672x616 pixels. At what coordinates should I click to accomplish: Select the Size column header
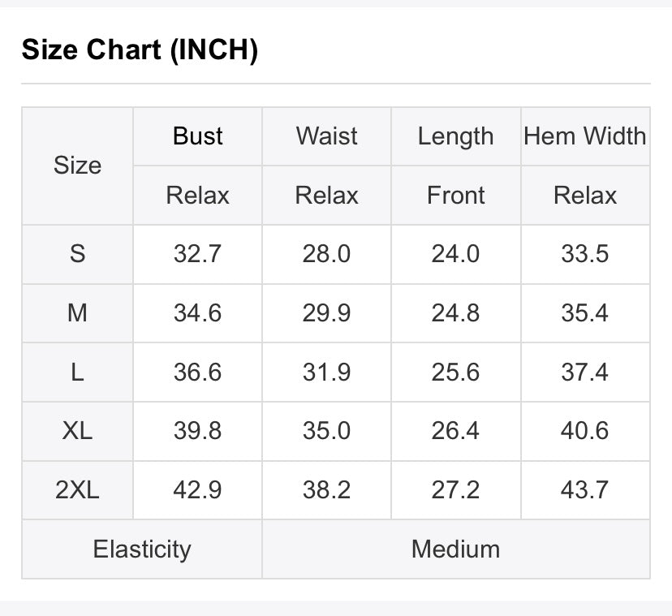tap(77, 166)
